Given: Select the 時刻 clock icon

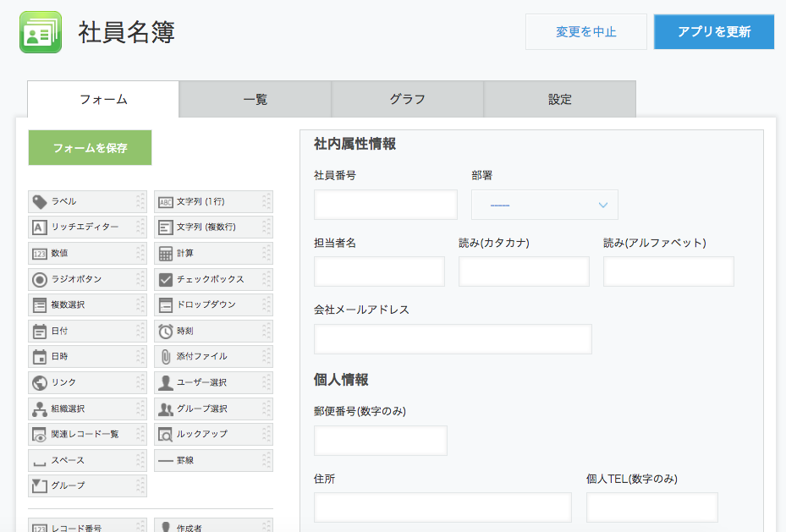Looking at the screenshot, I should tap(166, 331).
